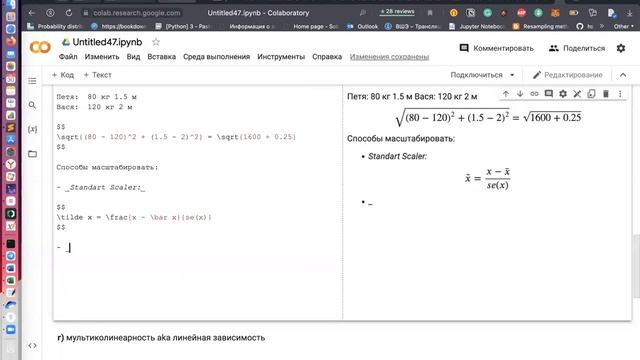This screenshot has height=360, width=640.
Task: Open the Редактирование mode menu
Action: 568,75
